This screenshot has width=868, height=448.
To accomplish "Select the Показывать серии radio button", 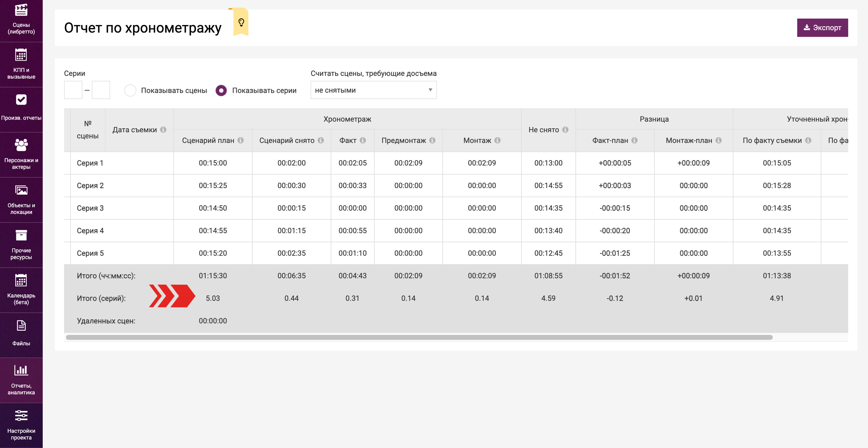I will (221, 90).
